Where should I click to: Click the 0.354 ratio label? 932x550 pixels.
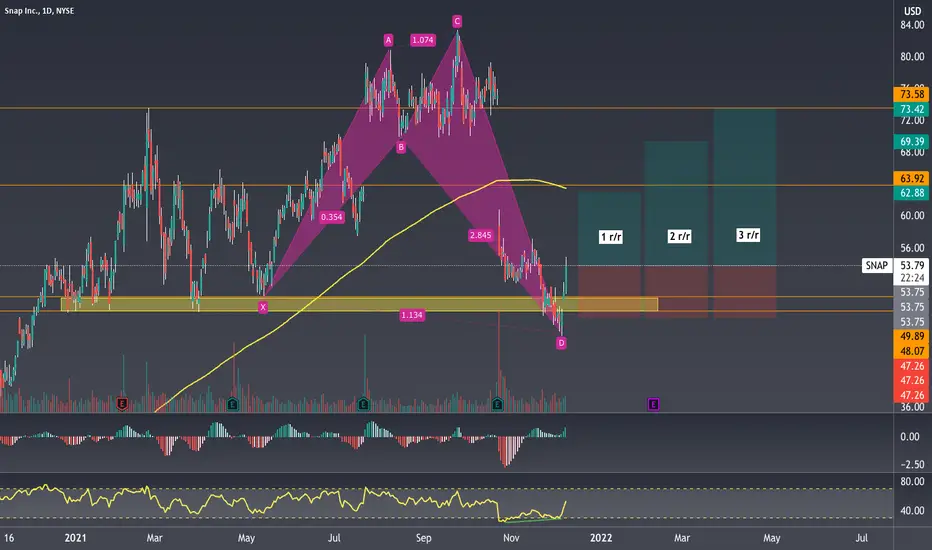click(332, 217)
